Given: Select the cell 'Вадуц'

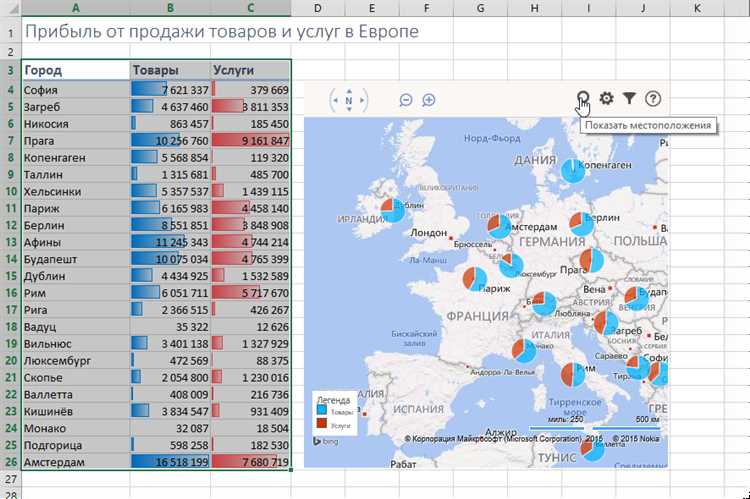Looking at the screenshot, I should click(76, 327).
